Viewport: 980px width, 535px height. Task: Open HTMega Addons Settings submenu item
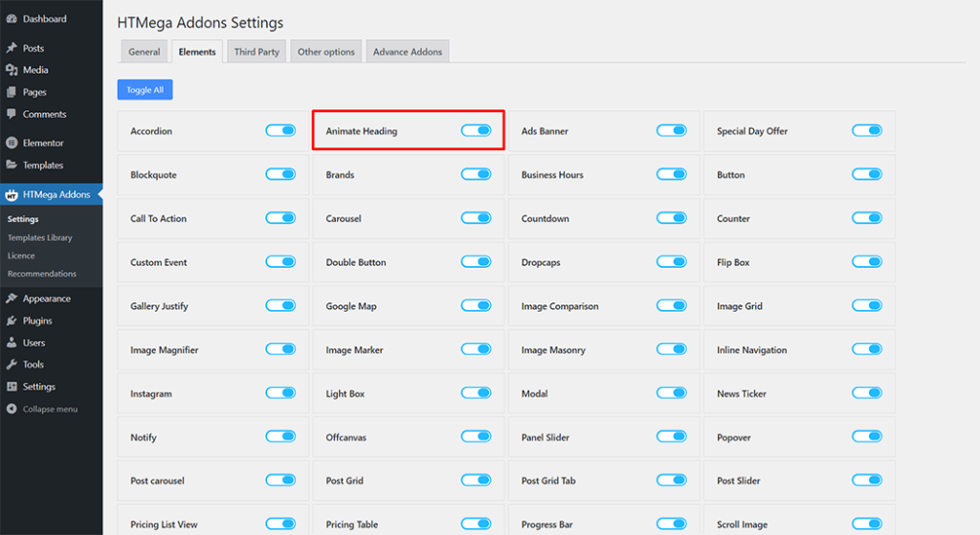(23, 219)
